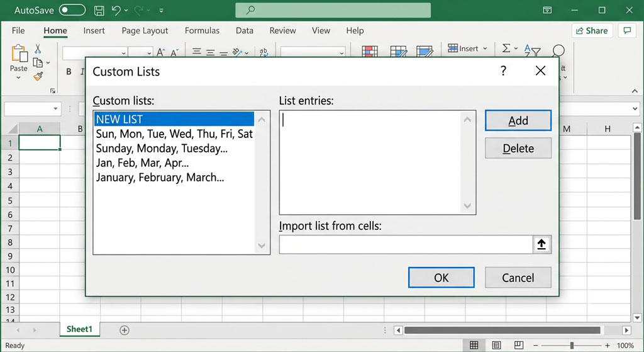Screen dimensions: 644x352
Task: Click the Cancel button in dialog
Action: (x=518, y=278)
